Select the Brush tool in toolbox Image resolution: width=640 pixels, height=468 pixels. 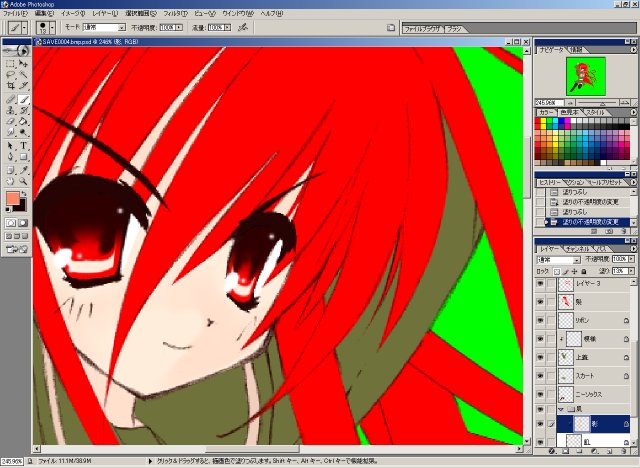(23, 100)
